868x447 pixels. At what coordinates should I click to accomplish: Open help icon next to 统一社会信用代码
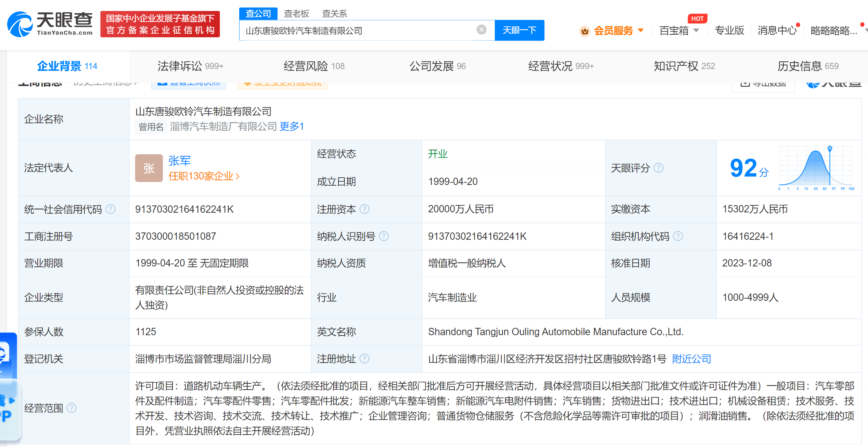coord(110,209)
